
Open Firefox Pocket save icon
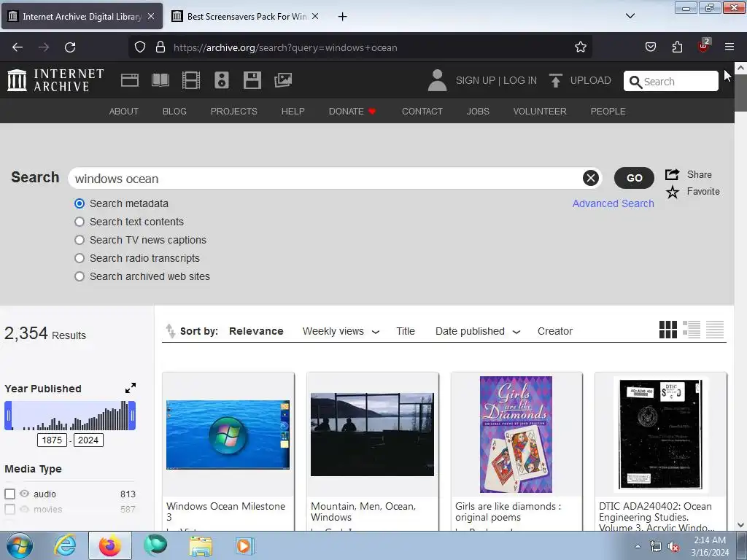pos(650,47)
